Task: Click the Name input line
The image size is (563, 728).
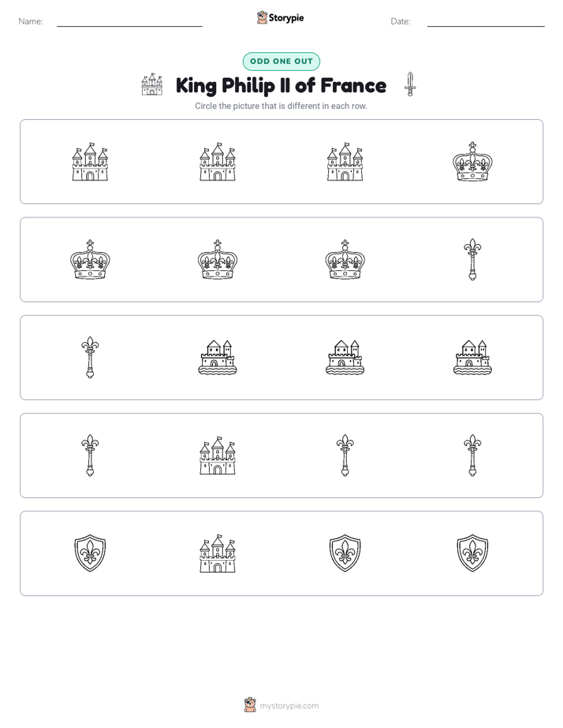Action: pyautogui.click(x=129, y=21)
